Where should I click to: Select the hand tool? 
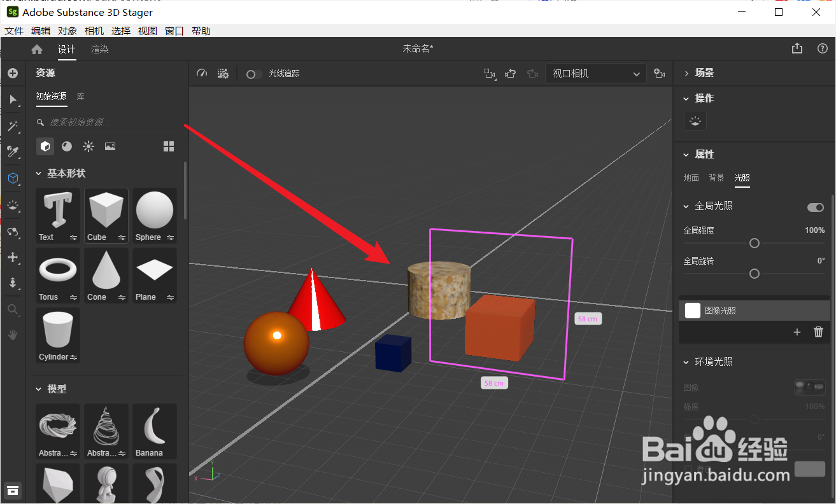[13, 335]
